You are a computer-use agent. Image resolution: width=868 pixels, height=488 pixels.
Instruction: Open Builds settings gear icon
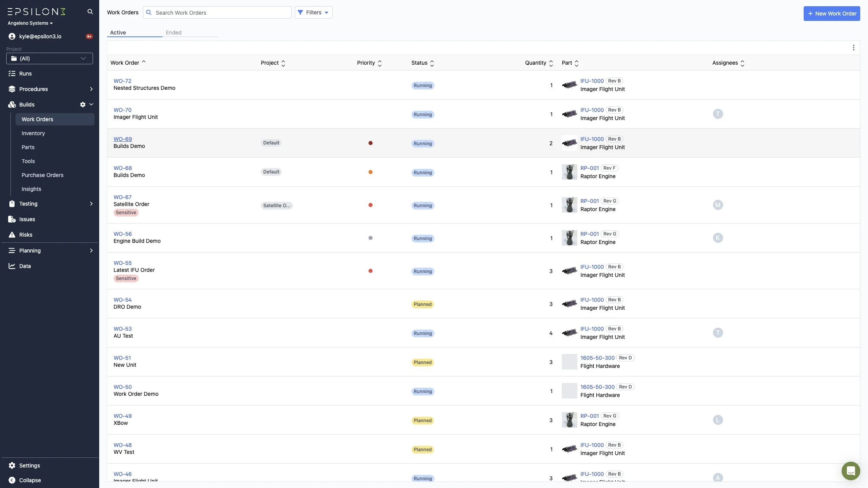pos(83,105)
